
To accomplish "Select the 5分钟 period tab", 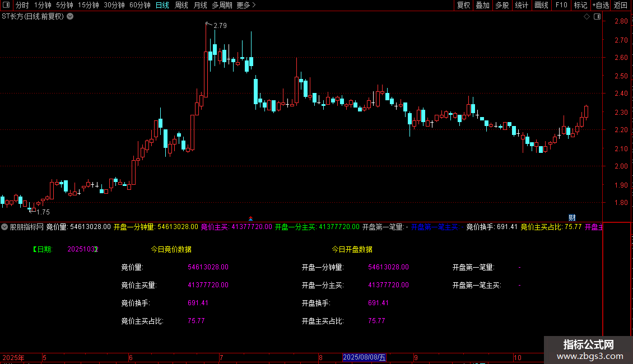I will click(x=64, y=5).
